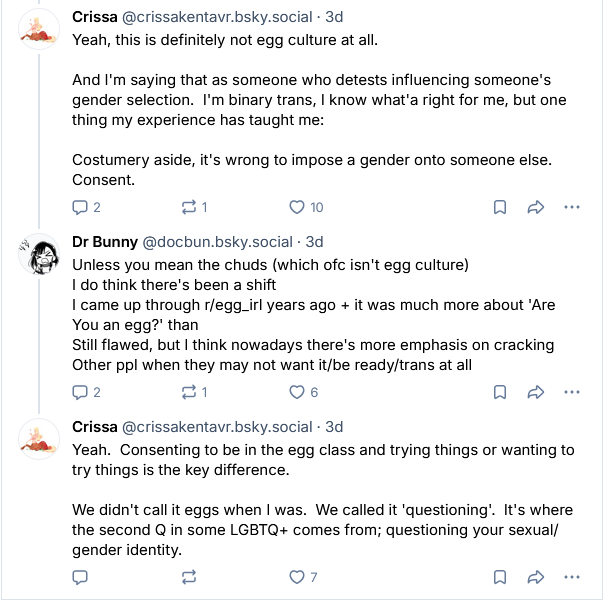Repost Dr Bunny's post
This screenshot has height=600, width=610.
187,392
